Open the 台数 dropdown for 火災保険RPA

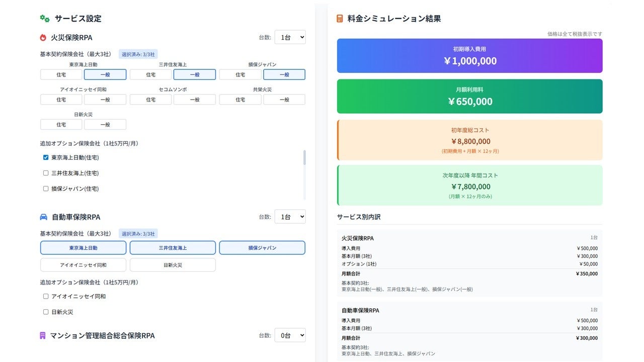(x=290, y=37)
